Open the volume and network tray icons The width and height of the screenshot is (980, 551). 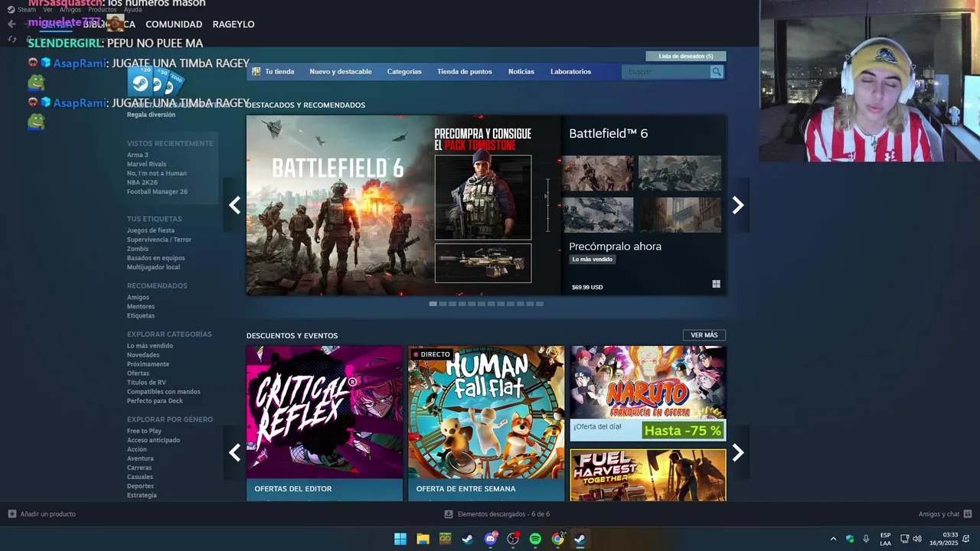(910, 539)
